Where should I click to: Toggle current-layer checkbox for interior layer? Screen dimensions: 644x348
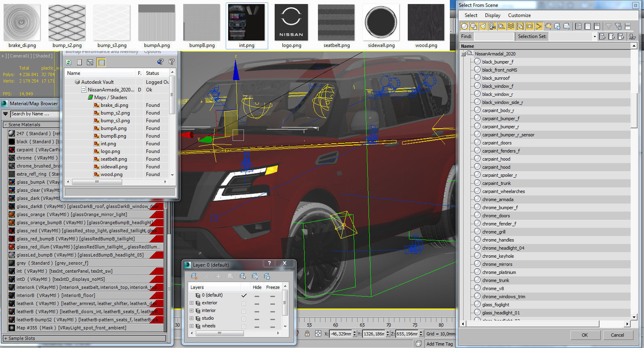(244, 311)
